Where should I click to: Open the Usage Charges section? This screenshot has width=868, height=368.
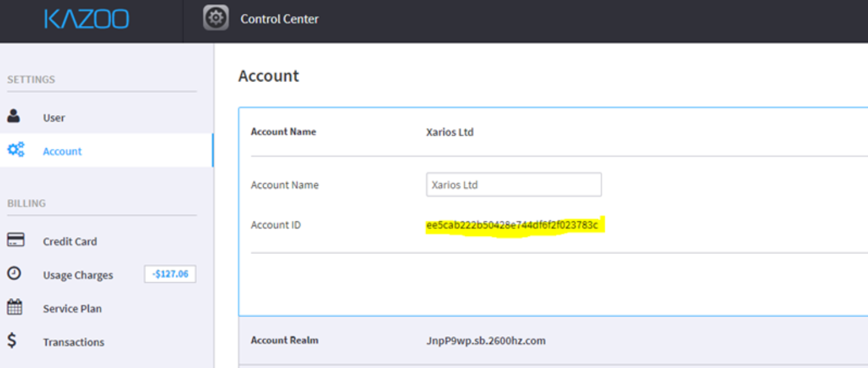pos(78,275)
